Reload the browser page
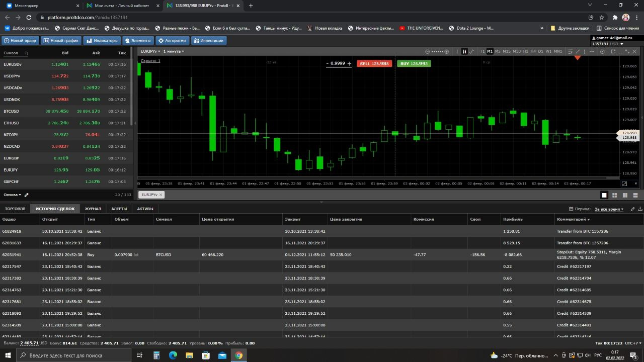Image resolution: width=644 pixels, height=362 pixels. pyautogui.click(x=28, y=17)
